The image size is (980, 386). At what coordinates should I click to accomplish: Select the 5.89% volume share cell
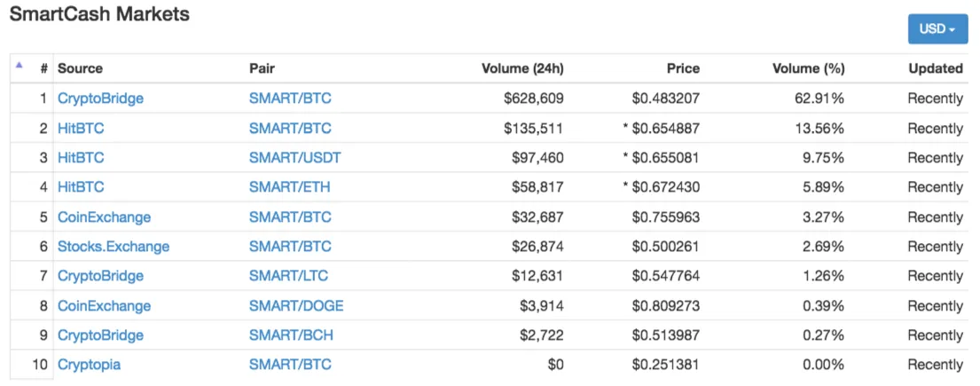coord(823,187)
